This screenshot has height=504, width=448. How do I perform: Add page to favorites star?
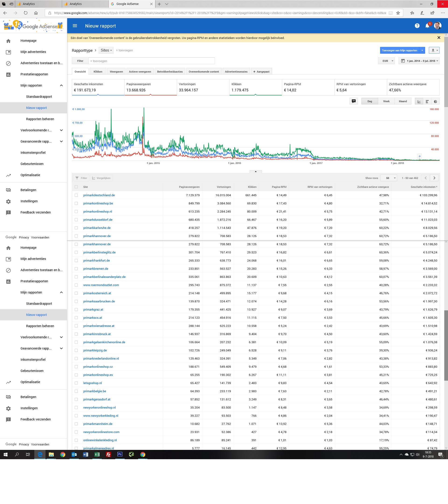[x=398, y=13]
